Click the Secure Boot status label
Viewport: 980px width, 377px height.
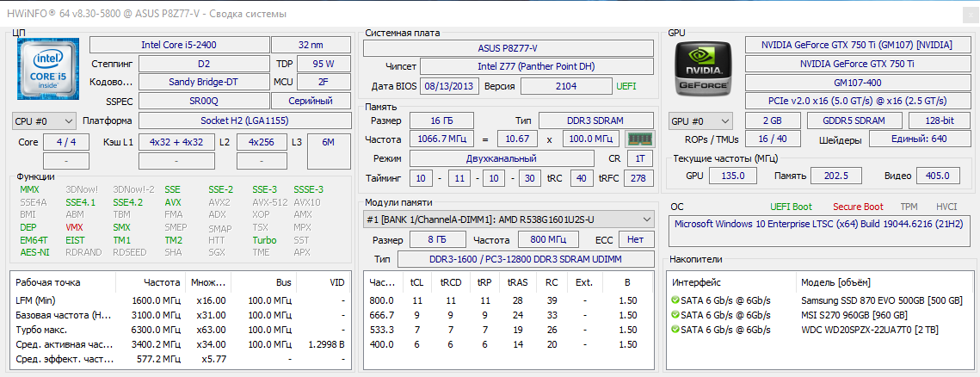(x=858, y=207)
